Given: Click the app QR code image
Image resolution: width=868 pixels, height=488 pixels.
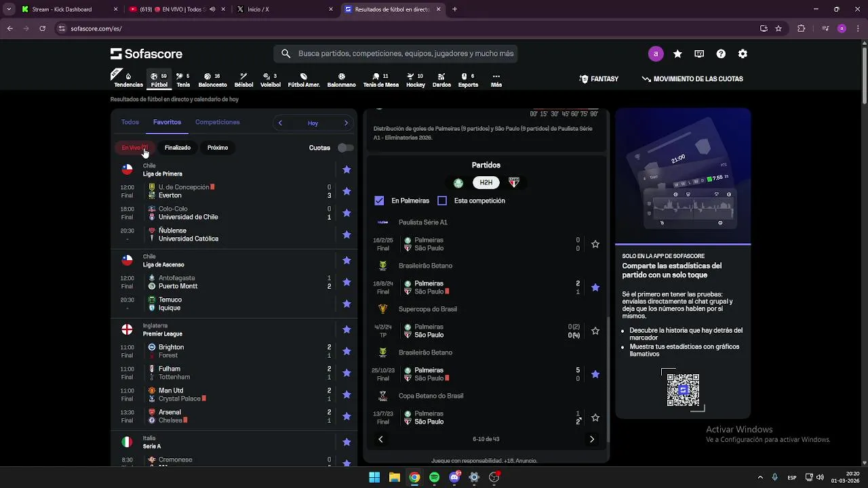Looking at the screenshot, I should 683,390.
